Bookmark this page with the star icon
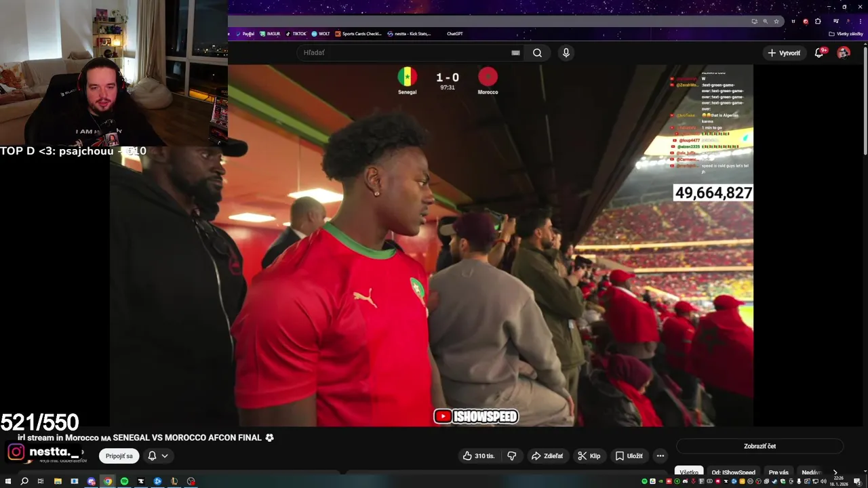This screenshot has height=488, width=868. pos(776,22)
